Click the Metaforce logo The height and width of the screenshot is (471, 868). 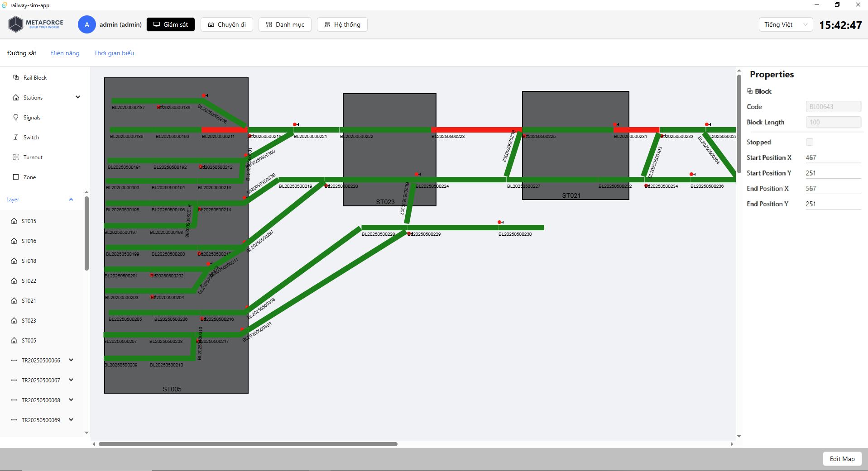click(36, 24)
